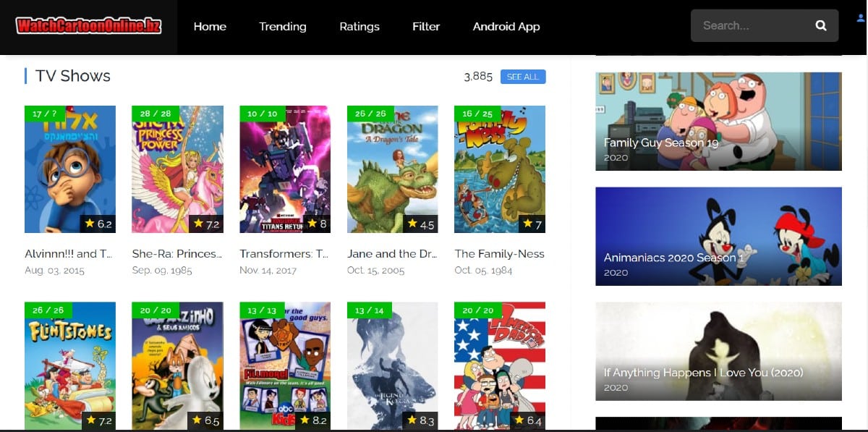868x432 pixels.
Task: Click the 'She-Ra: Princes...' title link
Action: coord(177,253)
